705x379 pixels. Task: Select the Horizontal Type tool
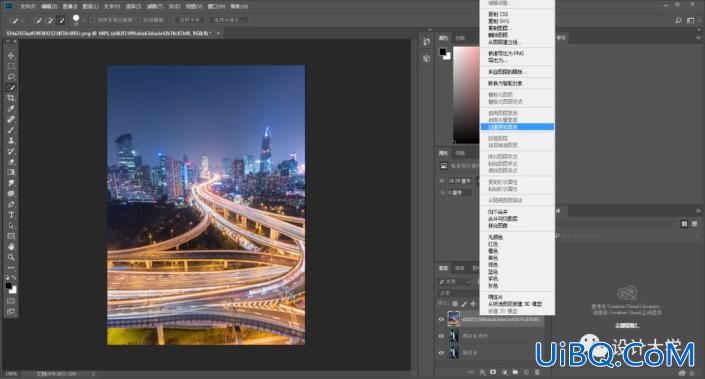pyautogui.click(x=11, y=215)
